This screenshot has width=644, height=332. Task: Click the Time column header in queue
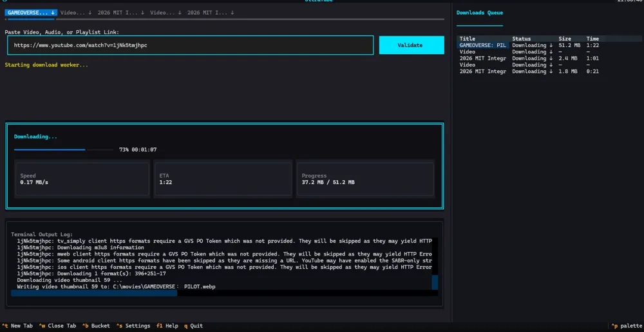point(592,39)
